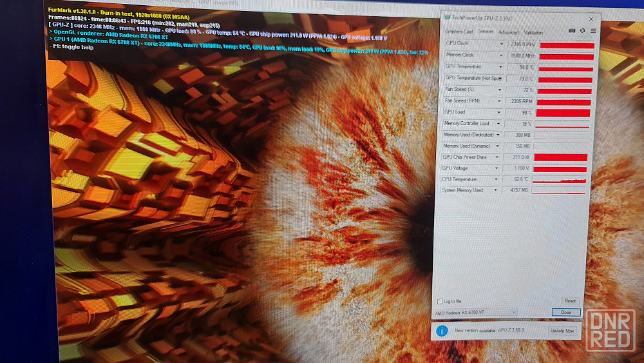644x363 pixels.
Task: Click the Close button in GPU-Z
Action: coord(566,313)
